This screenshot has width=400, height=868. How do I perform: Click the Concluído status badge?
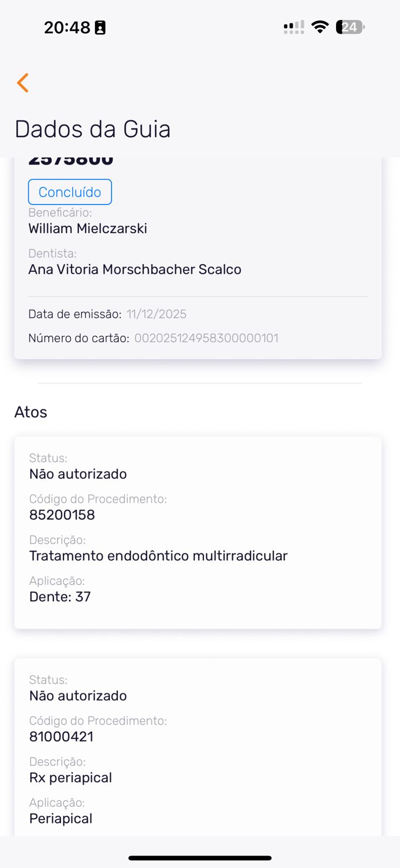click(x=70, y=192)
